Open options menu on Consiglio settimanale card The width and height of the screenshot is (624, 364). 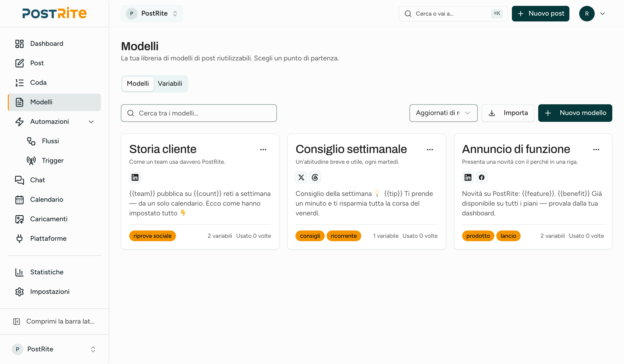coord(430,150)
